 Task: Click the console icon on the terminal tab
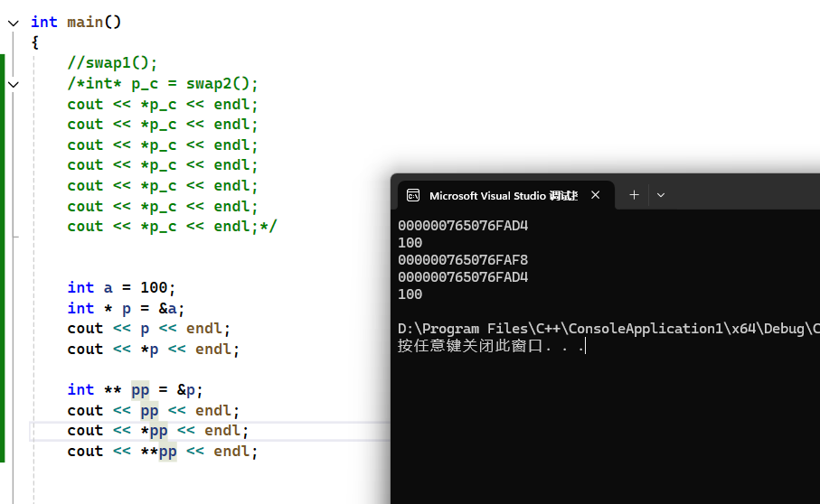pyautogui.click(x=413, y=195)
